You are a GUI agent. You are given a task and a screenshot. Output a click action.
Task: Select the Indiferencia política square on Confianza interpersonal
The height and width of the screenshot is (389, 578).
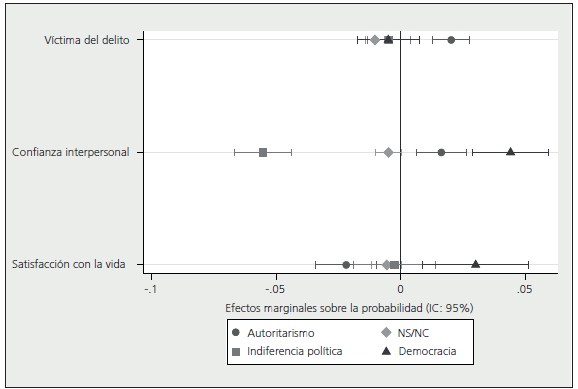tap(263, 152)
